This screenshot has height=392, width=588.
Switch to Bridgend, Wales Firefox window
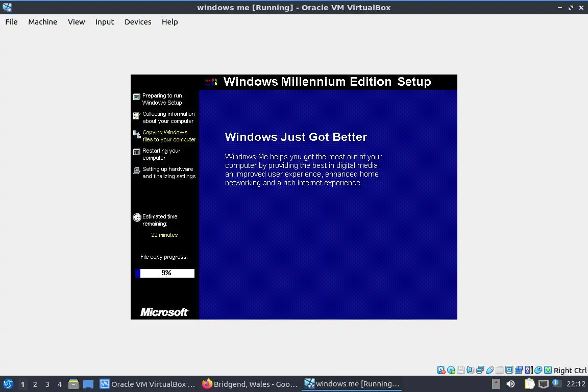point(250,384)
